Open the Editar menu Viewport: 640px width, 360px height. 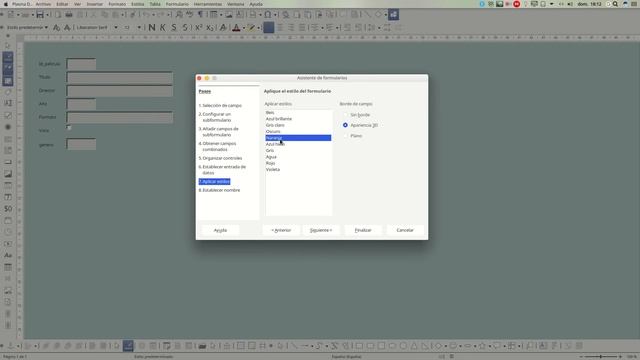click(x=62, y=4)
